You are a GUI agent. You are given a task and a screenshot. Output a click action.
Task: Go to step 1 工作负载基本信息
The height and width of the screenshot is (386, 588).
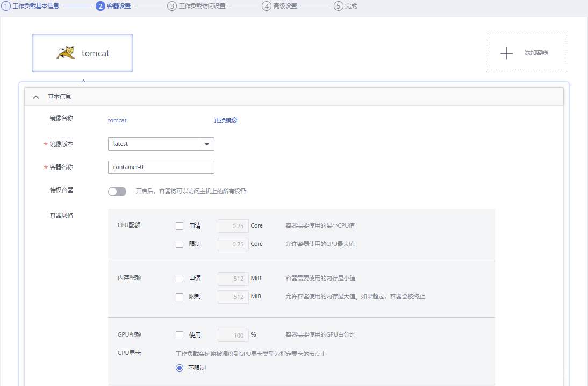[x=31, y=6]
